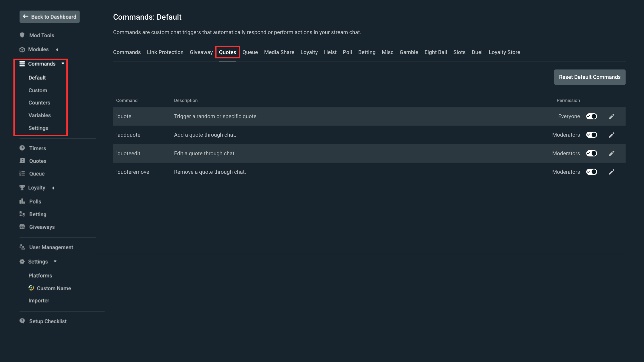
Task: Click the Timers clock icon
Action: pyautogui.click(x=22, y=148)
